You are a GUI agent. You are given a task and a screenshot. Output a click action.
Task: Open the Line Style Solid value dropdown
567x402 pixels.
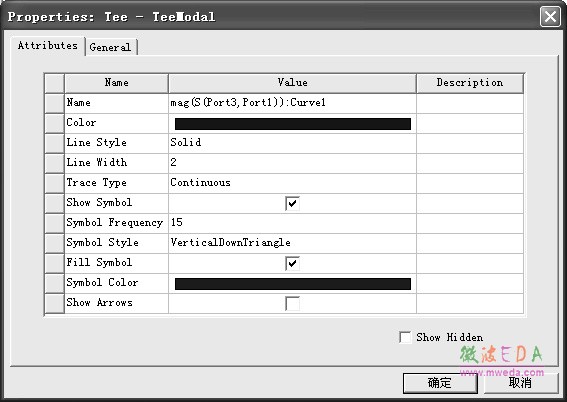(x=292, y=143)
